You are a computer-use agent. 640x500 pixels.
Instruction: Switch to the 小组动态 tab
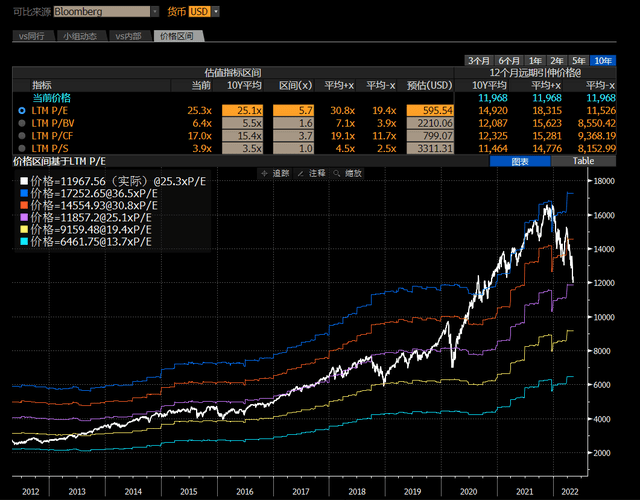(x=80, y=35)
